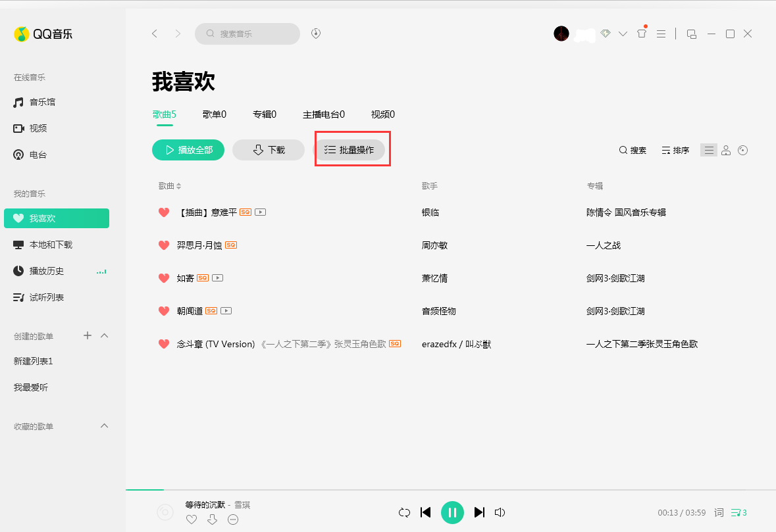
Task: Click the 播放全部 button
Action: point(188,150)
